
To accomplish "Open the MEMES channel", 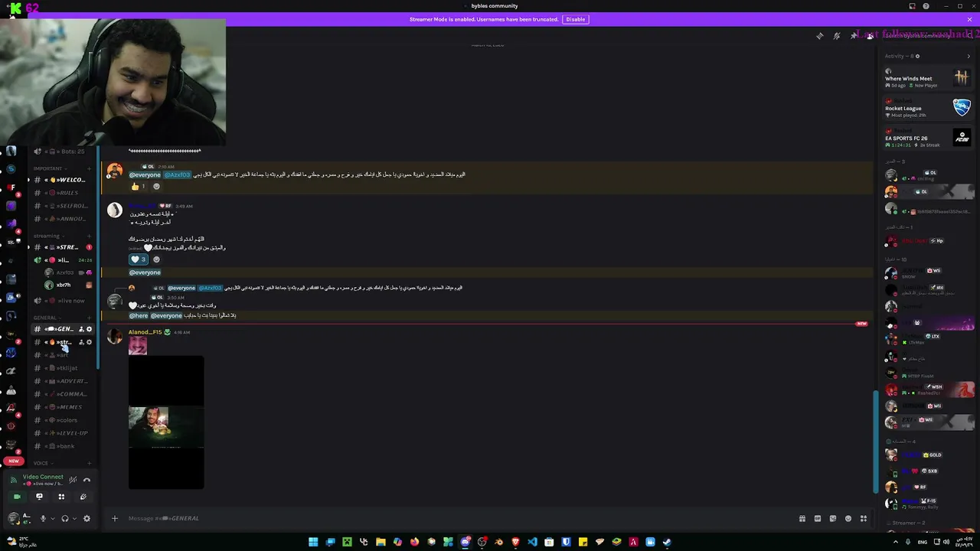I will coord(62,407).
